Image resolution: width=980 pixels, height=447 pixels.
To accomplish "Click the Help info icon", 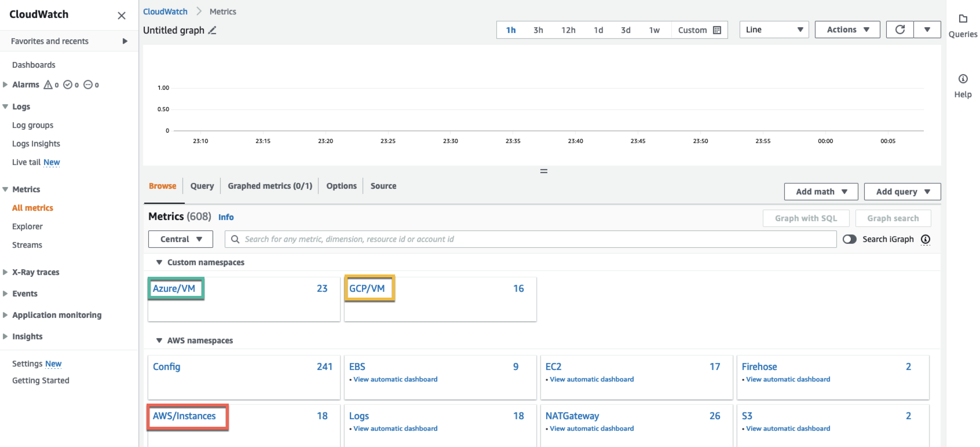I will (x=963, y=79).
